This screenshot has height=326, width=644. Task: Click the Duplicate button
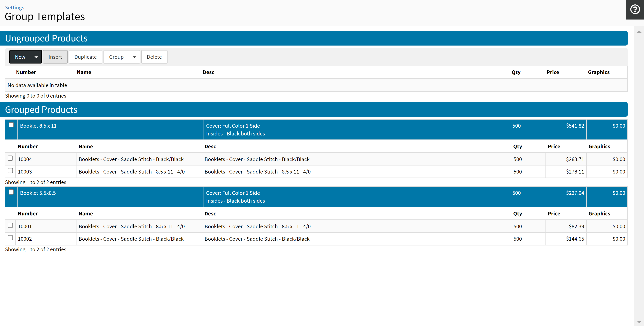tap(85, 57)
